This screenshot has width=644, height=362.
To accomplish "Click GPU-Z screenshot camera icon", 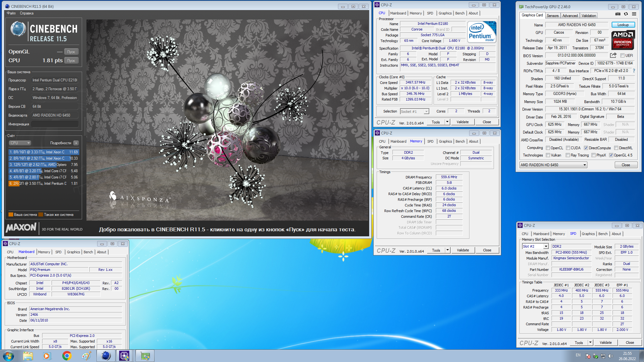I will [618, 14].
